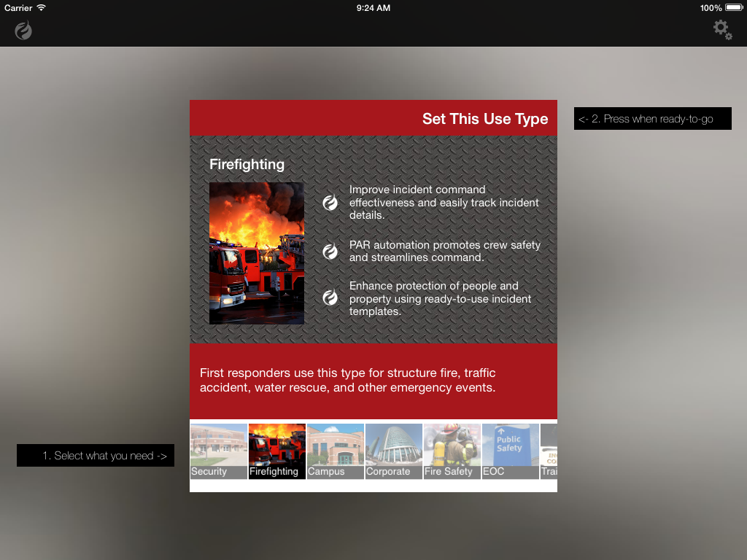747x560 pixels.
Task: Click the 'First responders use this type' description
Action: point(348,381)
